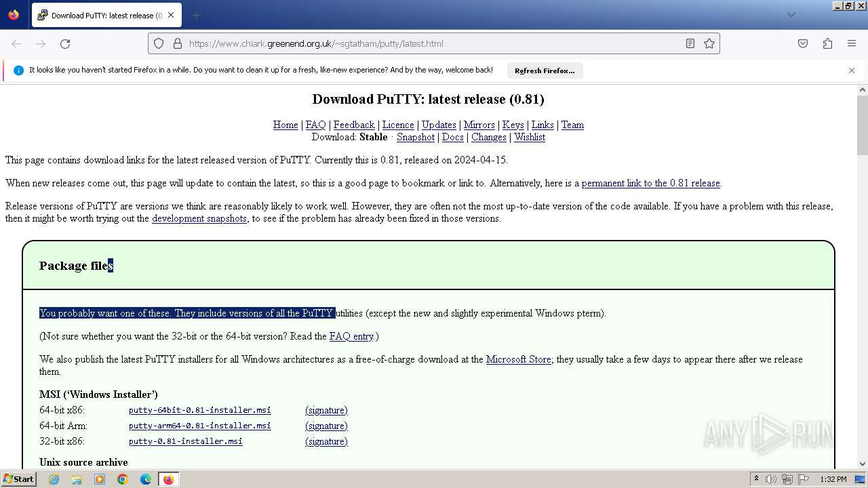The image size is (868, 488).
Task: Toggle reader view icon in address bar
Action: tap(690, 43)
